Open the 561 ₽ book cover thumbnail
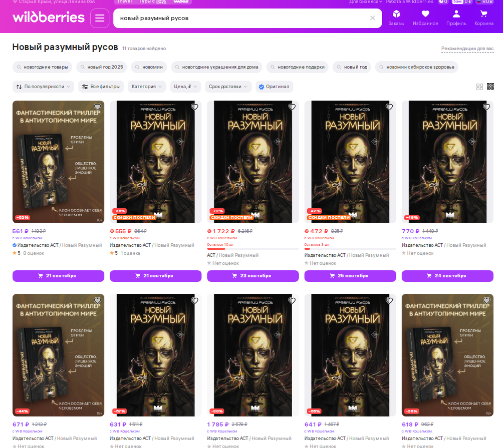 coord(59,162)
